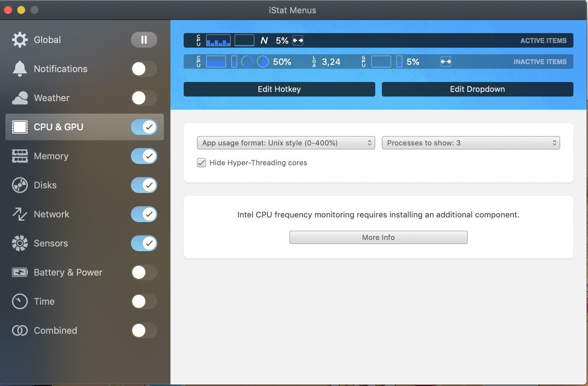The height and width of the screenshot is (386, 588).
Task: Click the Notifications bell icon
Action: [x=20, y=69]
